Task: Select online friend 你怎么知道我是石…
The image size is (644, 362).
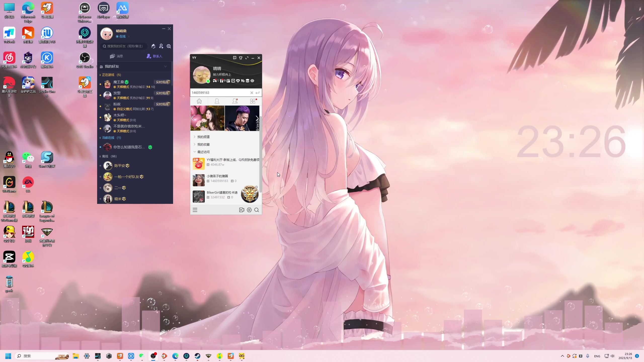Action: [x=135, y=147]
